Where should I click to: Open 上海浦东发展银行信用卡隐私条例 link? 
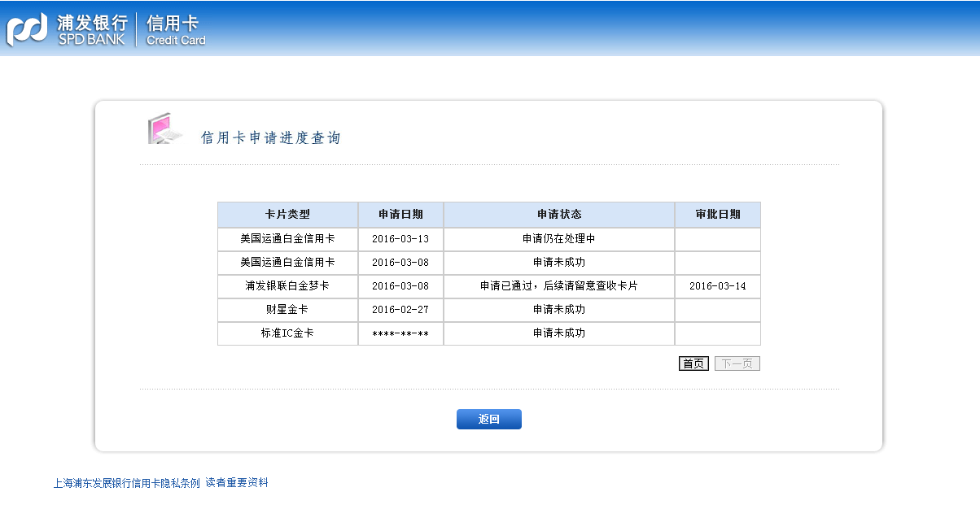(x=126, y=482)
